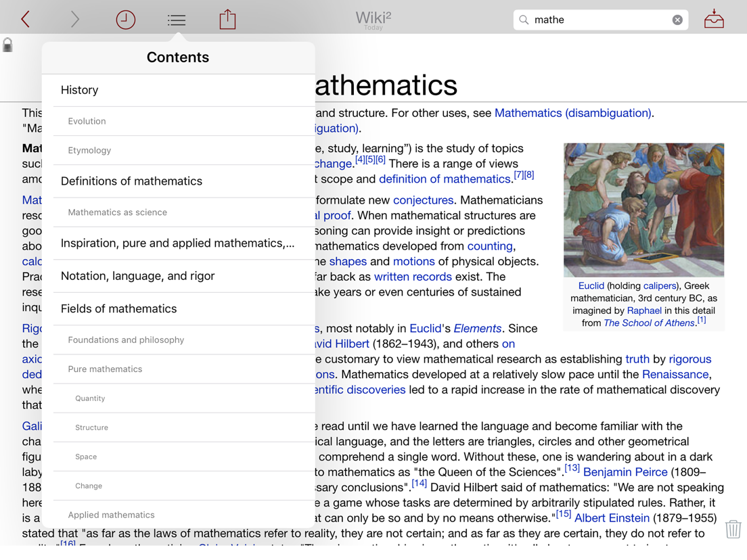Click the Contents list icon in toolbar

click(x=176, y=20)
